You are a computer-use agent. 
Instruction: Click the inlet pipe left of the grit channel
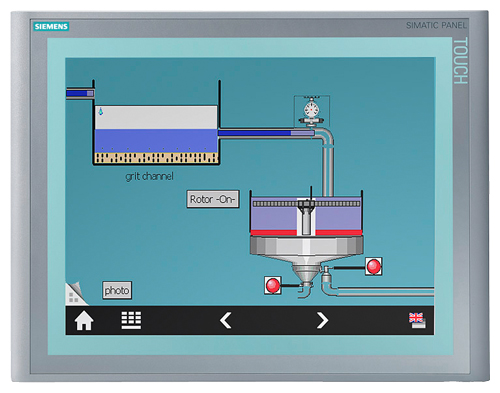pos(80,94)
